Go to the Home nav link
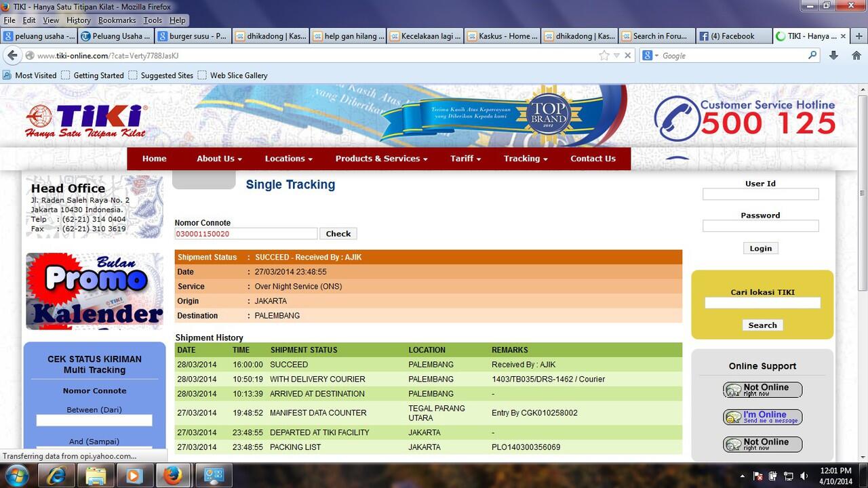The height and width of the screenshot is (488, 868). [x=155, y=159]
